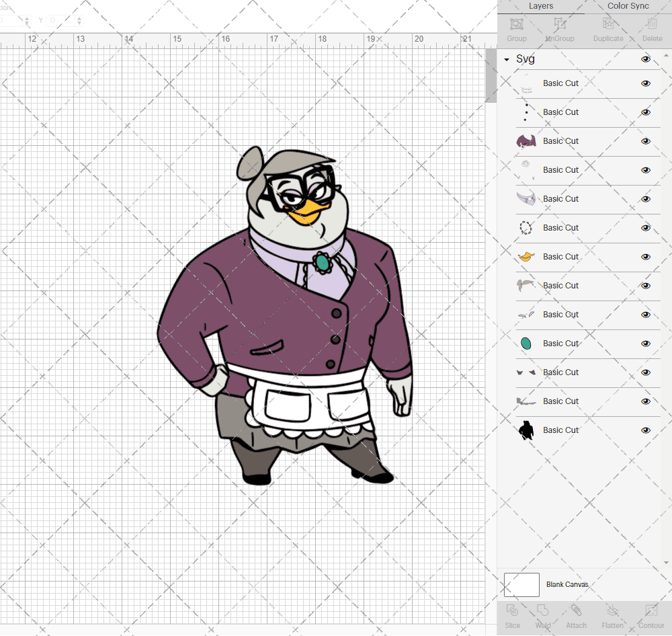Toggle eye for teal oval layer
672x636 pixels.
pos(645,344)
